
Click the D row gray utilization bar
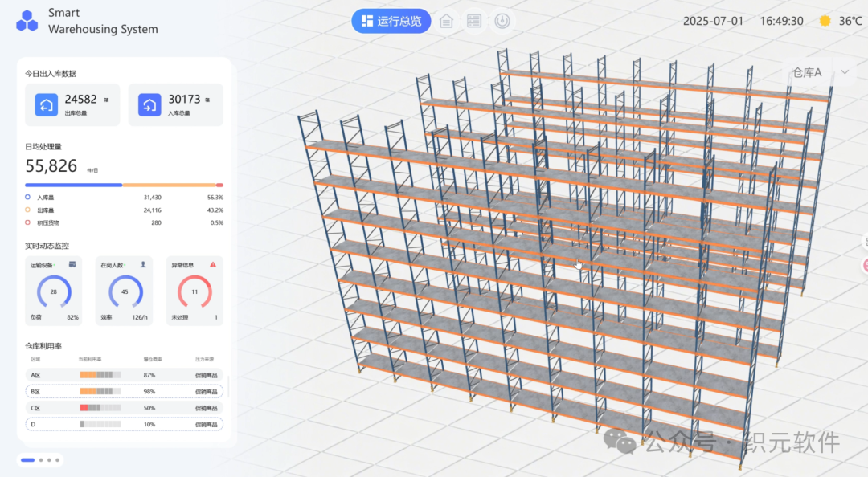100,425
